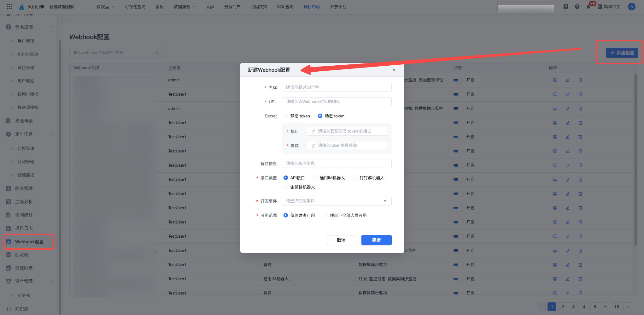Image resolution: width=644 pixels, height=315 pixels.
Task: Expand the 数据准备 menu in top navigation
Action: pos(184,7)
